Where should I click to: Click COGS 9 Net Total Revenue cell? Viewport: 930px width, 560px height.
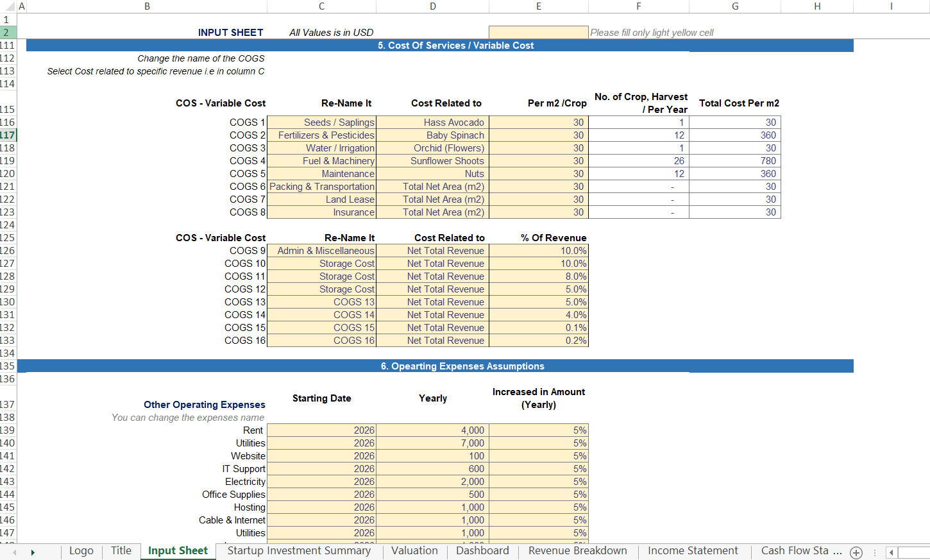click(x=432, y=251)
